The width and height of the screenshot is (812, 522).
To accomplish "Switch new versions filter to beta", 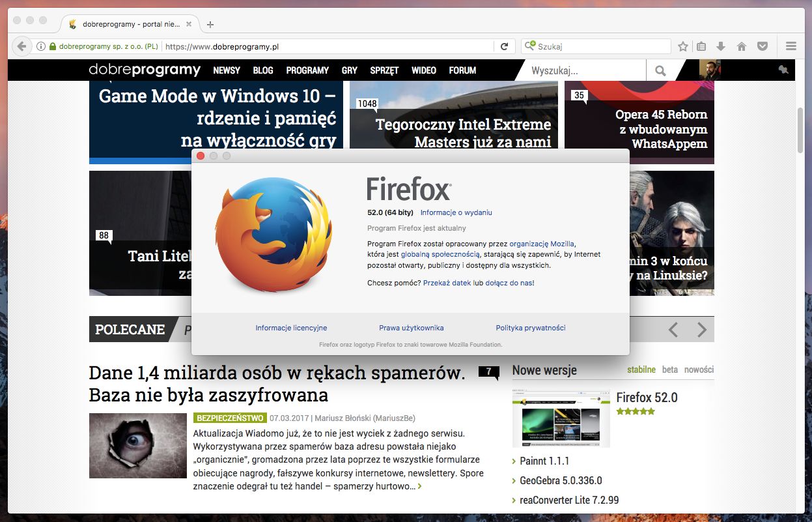I will 669,370.
